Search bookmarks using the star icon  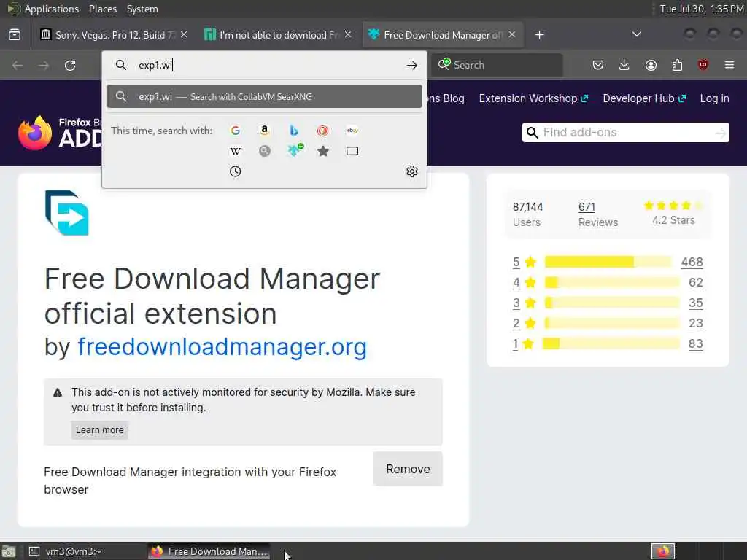click(x=323, y=151)
